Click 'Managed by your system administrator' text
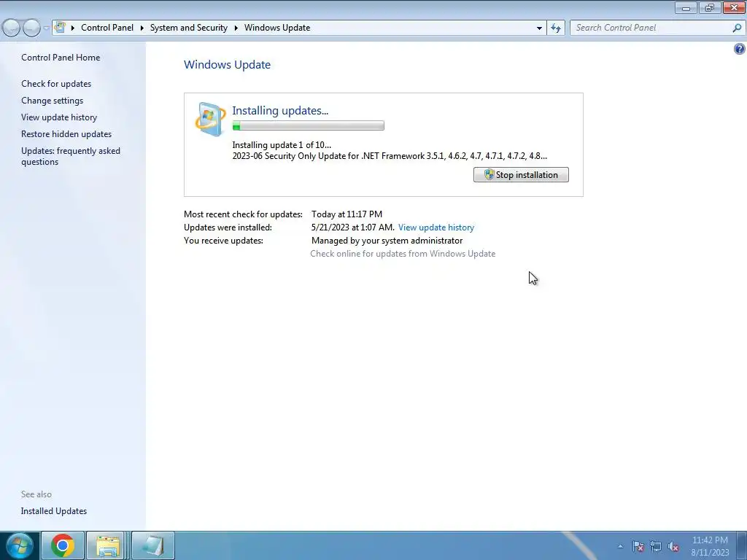This screenshot has width=747, height=560. 387,241
